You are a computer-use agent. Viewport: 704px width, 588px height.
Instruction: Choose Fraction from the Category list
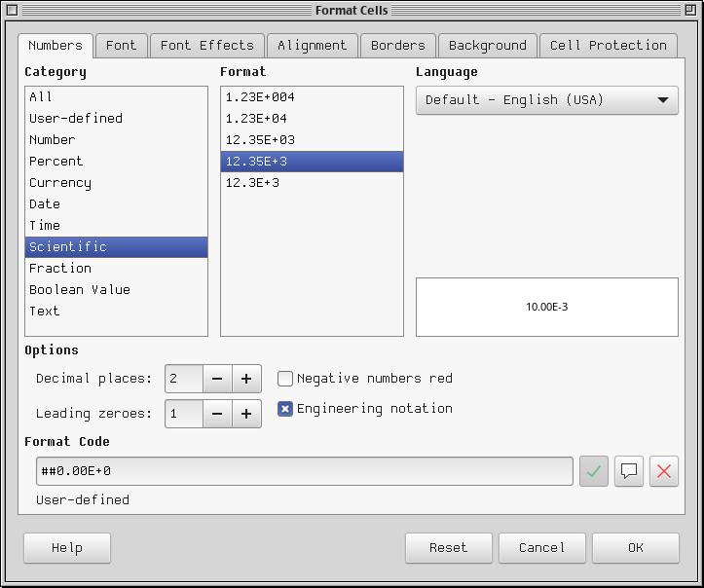(x=60, y=269)
